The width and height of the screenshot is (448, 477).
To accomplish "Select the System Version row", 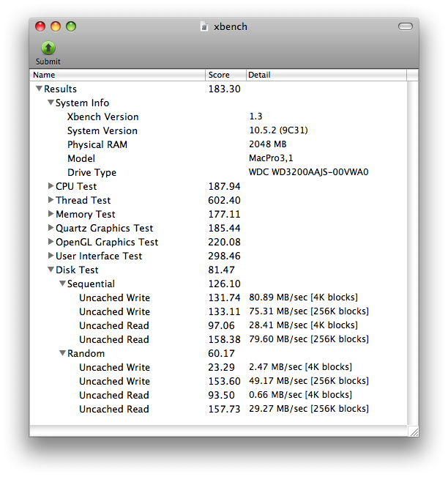I will click(x=218, y=130).
